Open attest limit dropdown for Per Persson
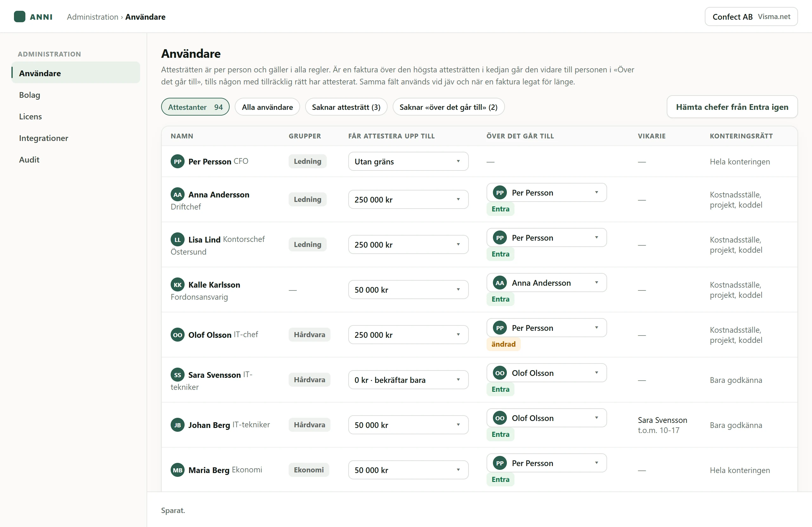The width and height of the screenshot is (812, 527). pos(408,162)
